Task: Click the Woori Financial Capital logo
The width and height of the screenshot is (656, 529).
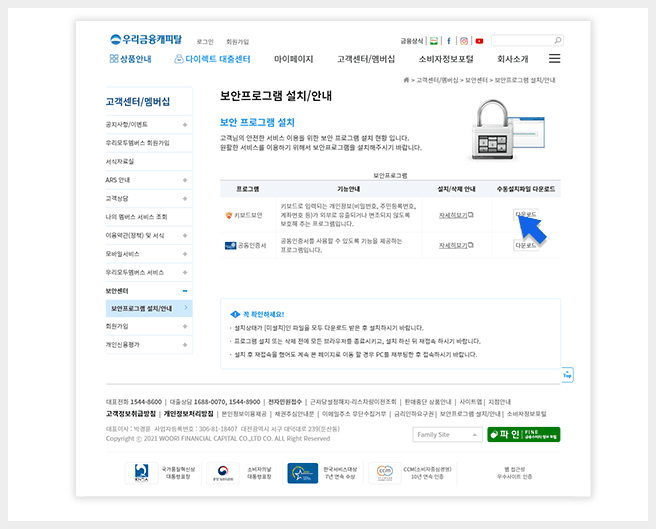Action: pyautogui.click(x=146, y=40)
